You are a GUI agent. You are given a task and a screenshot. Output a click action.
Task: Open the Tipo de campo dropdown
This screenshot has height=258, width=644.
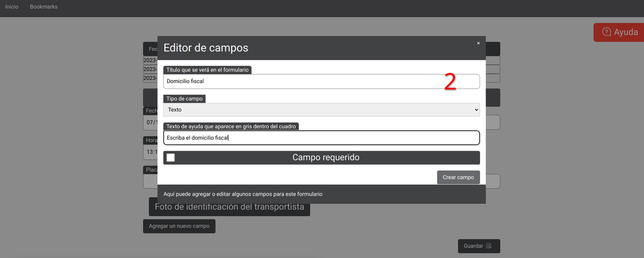click(321, 110)
